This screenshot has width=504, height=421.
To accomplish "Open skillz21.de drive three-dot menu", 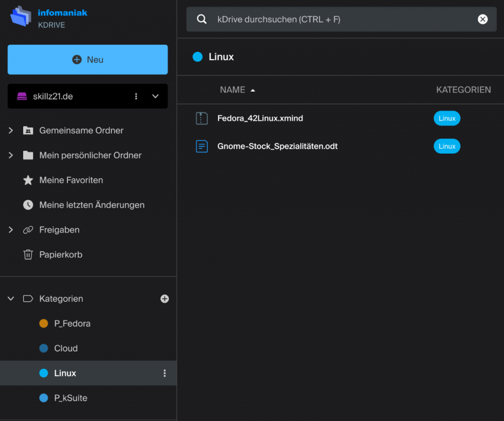I will 136,97.
